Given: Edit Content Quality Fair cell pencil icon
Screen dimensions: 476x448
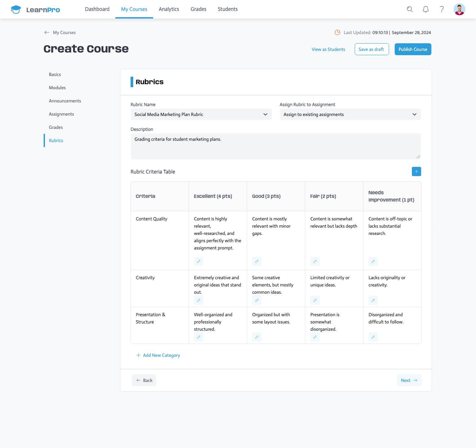Looking at the screenshot, I should pos(315,261).
